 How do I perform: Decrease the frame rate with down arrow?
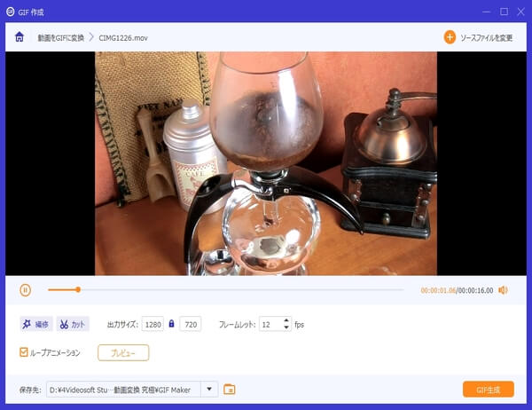[286, 328]
